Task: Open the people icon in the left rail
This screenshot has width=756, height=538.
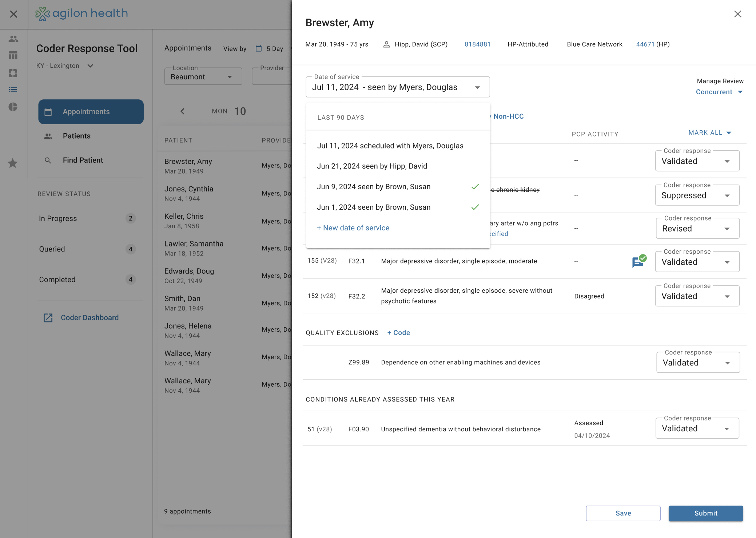Action: tap(13, 39)
